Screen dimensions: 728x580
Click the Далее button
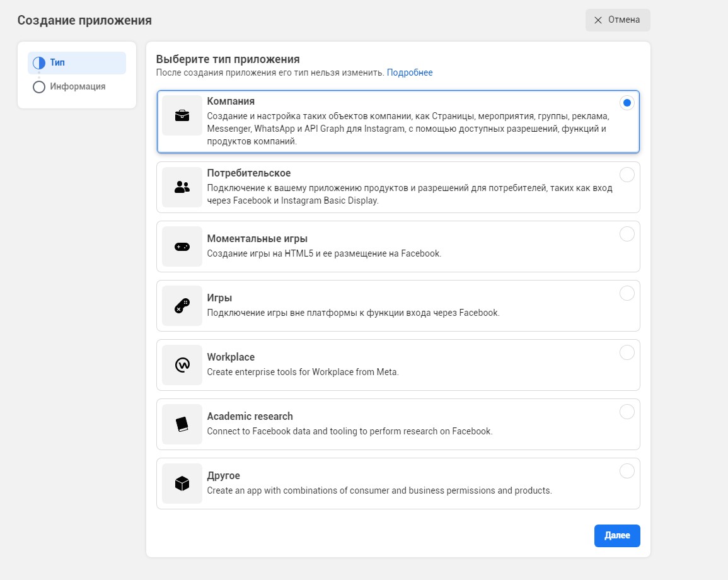(x=617, y=535)
